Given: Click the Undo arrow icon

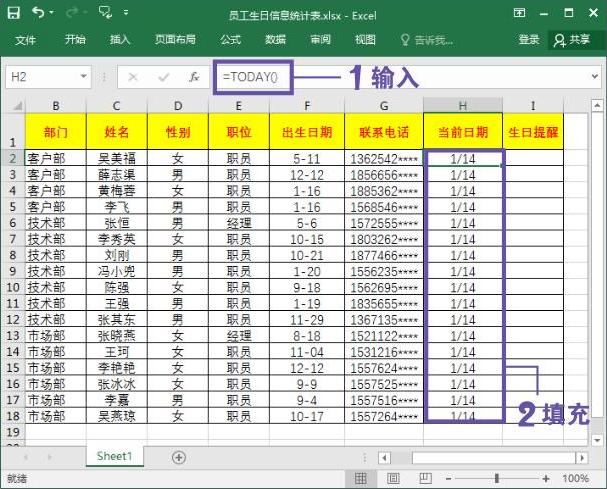Looking at the screenshot, I should click(38, 13).
